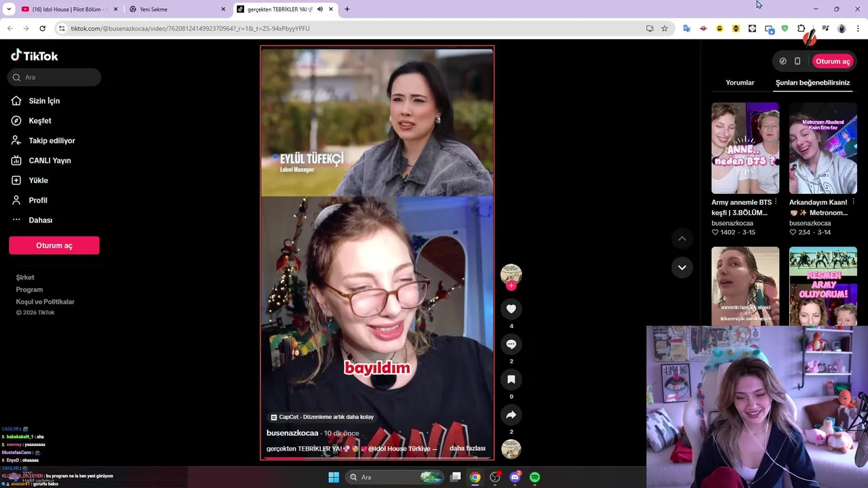Image resolution: width=868 pixels, height=488 pixels.
Task: Open options for Arkandayım Kaan video
Action: (x=854, y=202)
